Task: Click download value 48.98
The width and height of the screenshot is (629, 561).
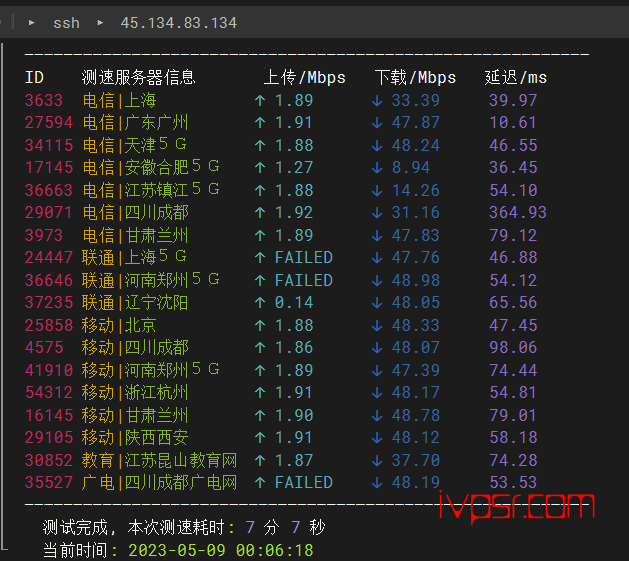Action: [415, 280]
